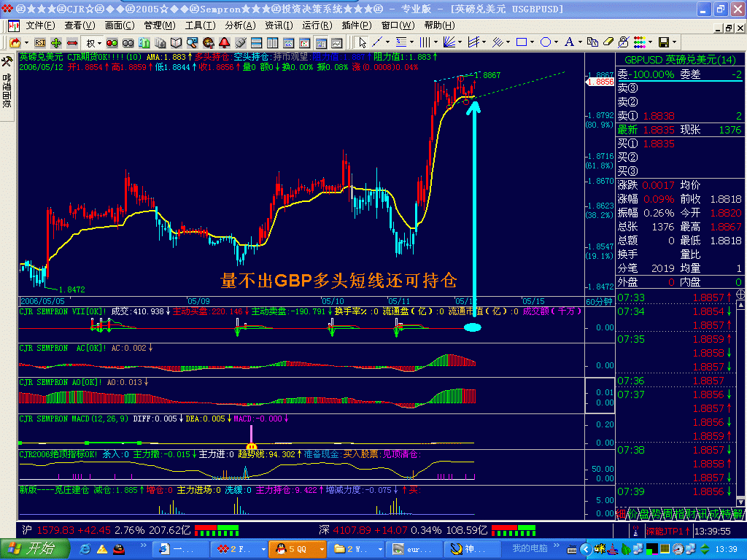Expand the text tool dropdown arrow
The image size is (747, 560).
[x=580, y=42]
